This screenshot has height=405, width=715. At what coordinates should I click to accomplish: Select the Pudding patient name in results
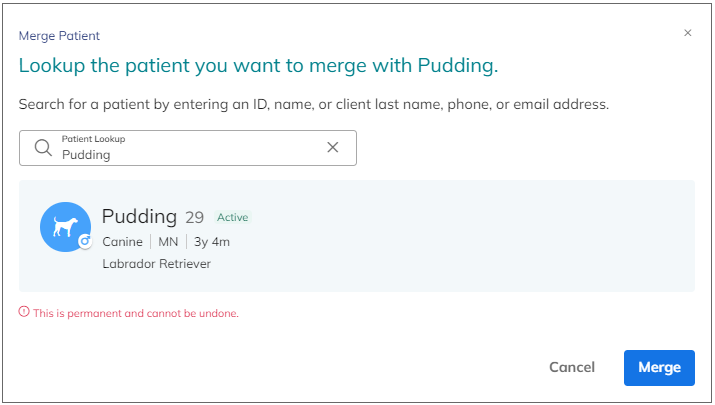(139, 217)
